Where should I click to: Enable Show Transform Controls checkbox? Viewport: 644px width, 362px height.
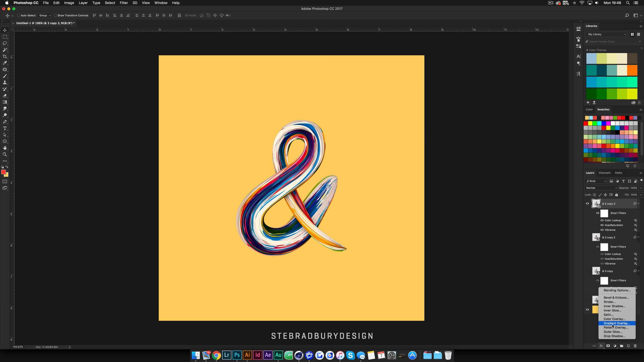click(x=55, y=15)
